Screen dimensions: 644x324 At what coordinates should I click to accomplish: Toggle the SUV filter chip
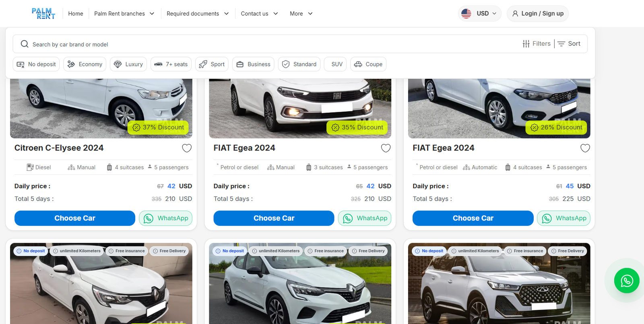coord(335,64)
